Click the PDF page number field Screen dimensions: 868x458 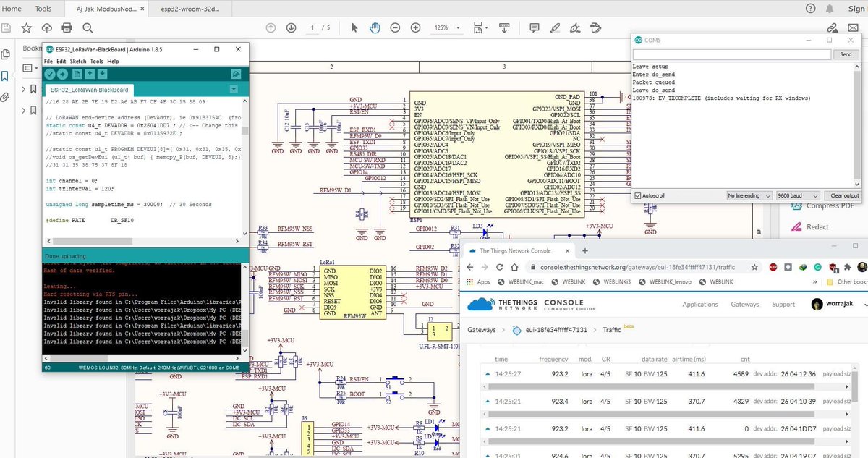click(312, 27)
